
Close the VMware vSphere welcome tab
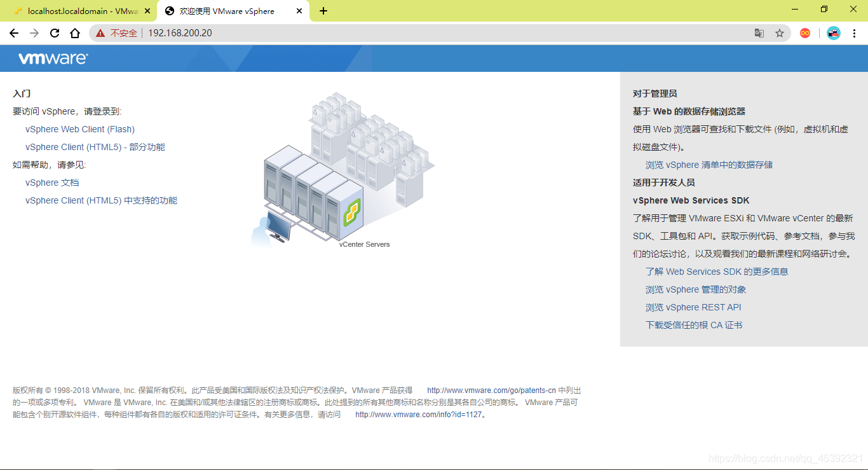299,11
